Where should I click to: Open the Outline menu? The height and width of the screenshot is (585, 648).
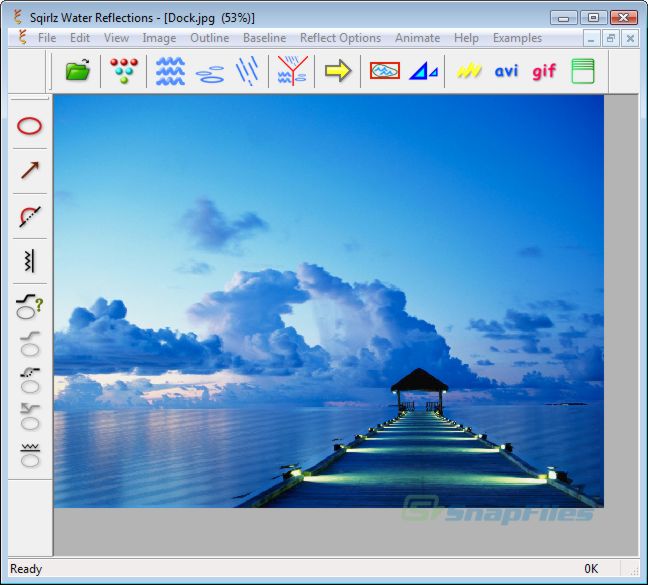coord(210,38)
